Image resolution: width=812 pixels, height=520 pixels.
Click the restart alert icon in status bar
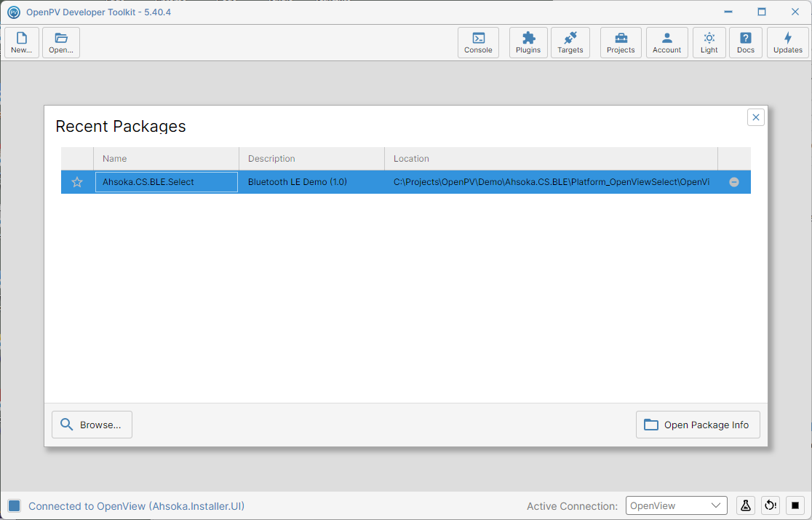point(771,505)
